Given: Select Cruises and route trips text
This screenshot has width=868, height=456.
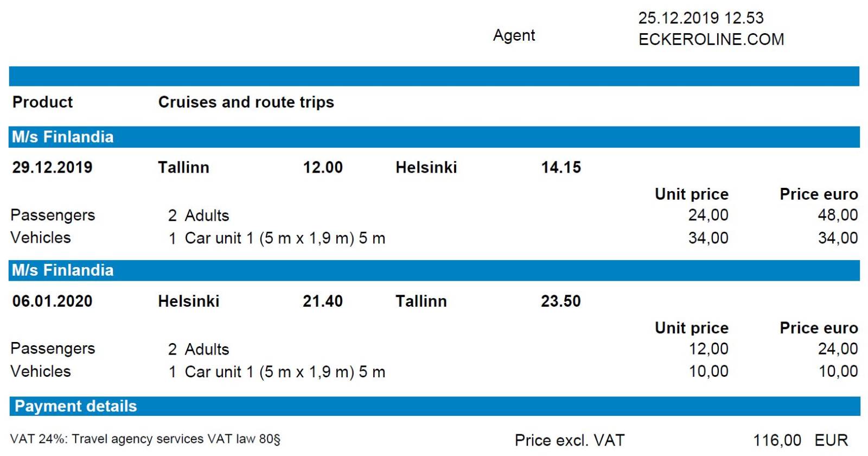Looking at the screenshot, I should click(x=246, y=102).
